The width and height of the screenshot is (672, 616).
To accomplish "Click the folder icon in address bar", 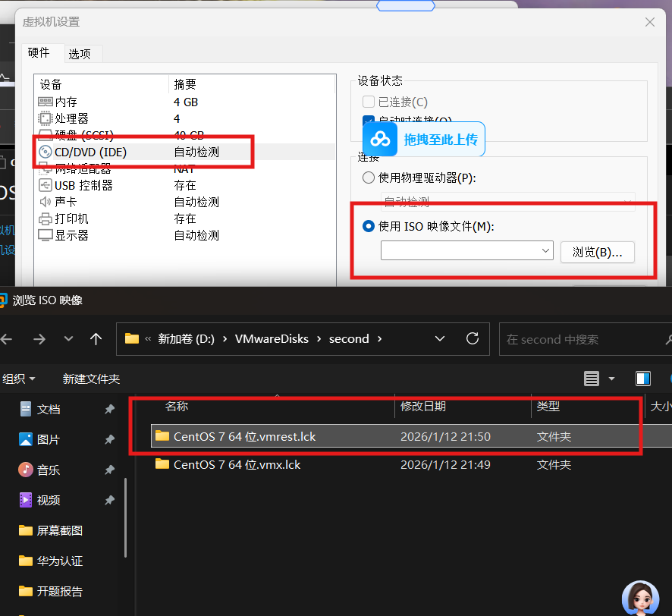I will (x=131, y=338).
